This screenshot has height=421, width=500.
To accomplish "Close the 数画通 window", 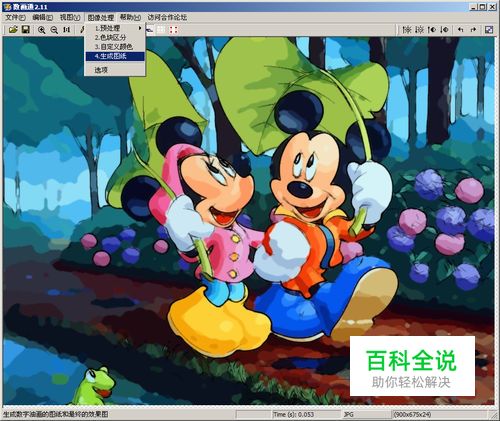I will tap(492, 7).
